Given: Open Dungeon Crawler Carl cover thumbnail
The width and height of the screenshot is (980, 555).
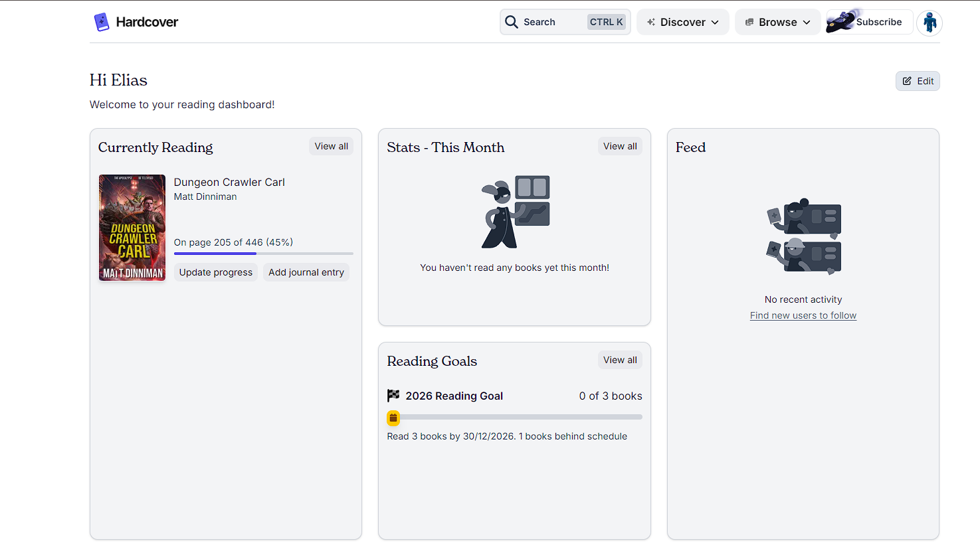Looking at the screenshot, I should tap(132, 228).
